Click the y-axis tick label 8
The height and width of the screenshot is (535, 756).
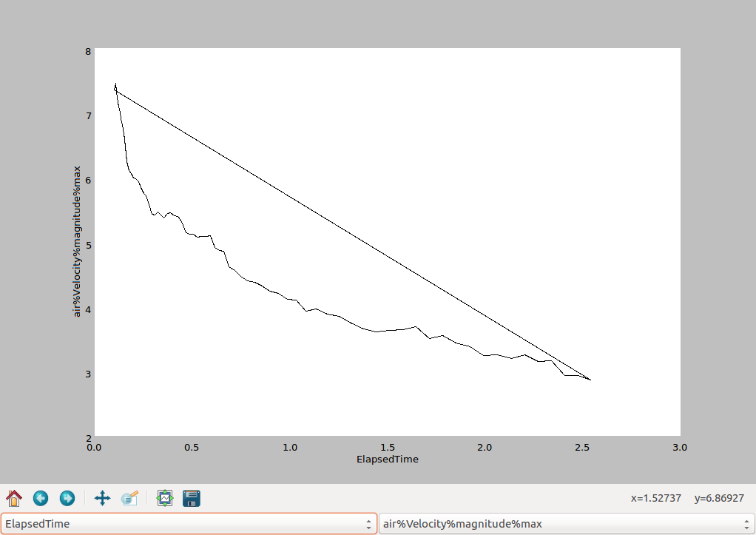(x=88, y=51)
